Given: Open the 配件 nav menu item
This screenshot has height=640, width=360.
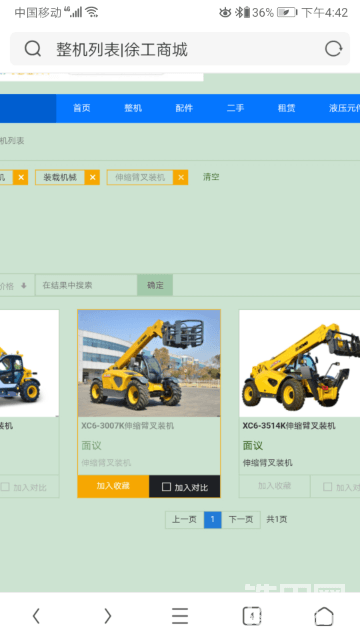Looking at the screenshot, I should (184, 108).
